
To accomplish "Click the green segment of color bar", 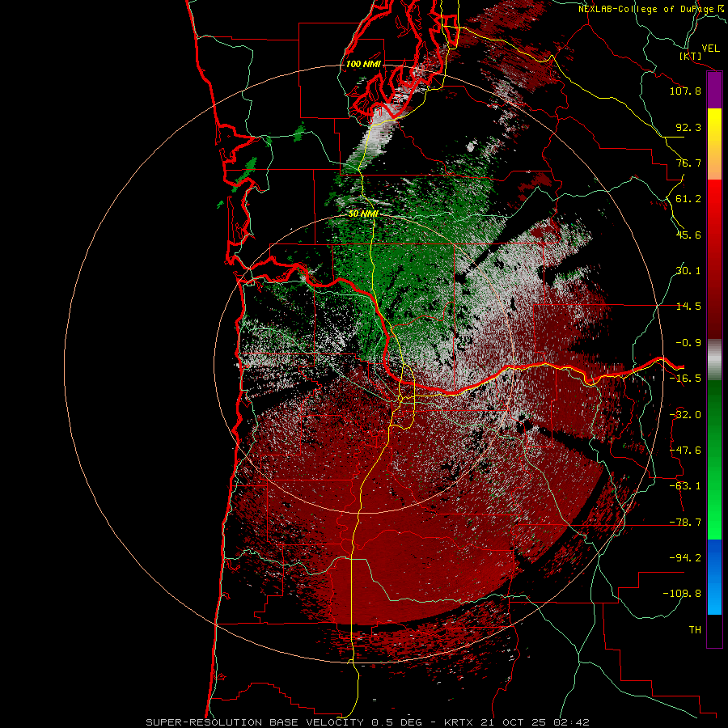I will coord(714,459).
